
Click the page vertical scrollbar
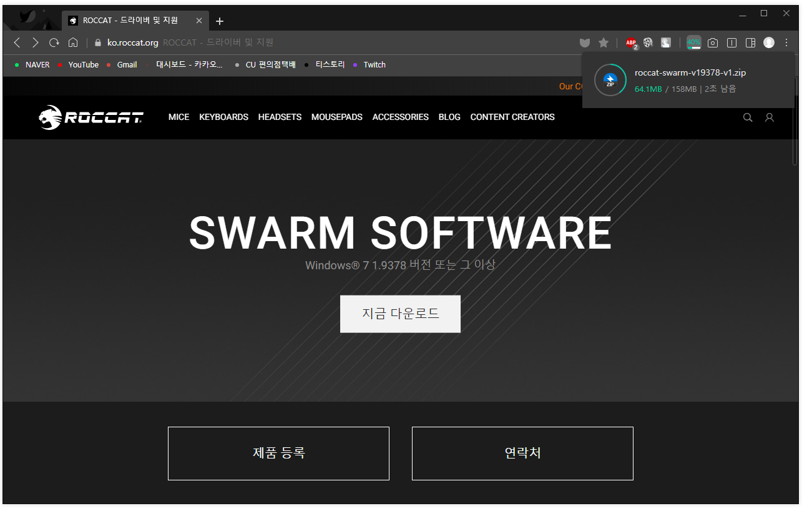[x=795, y=122]
